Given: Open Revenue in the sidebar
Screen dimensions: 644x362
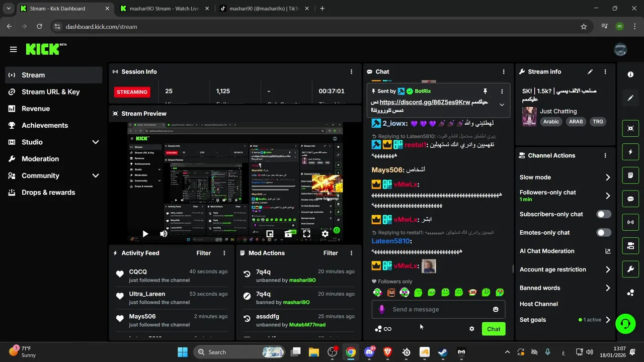Looking at the screenshot, I should point(54,109).
